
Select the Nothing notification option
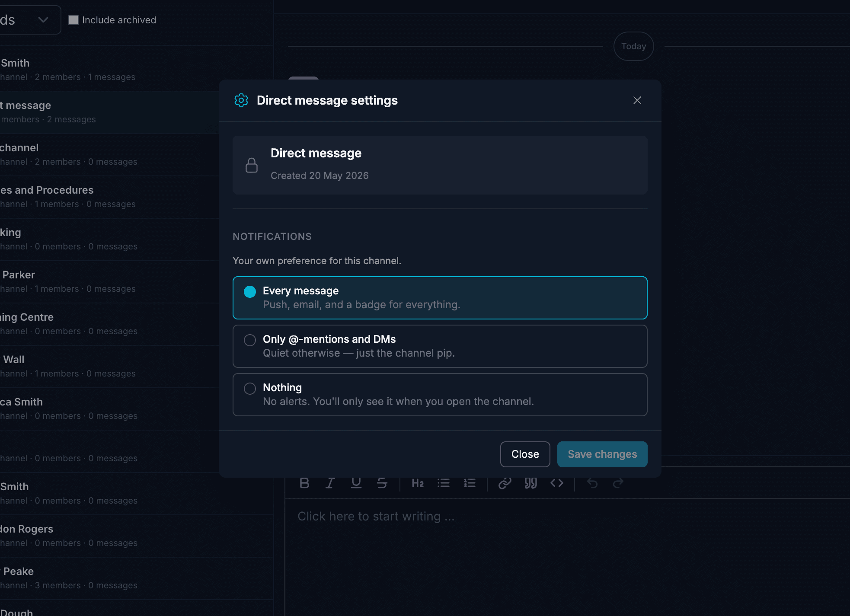click(x=440, y=395)
